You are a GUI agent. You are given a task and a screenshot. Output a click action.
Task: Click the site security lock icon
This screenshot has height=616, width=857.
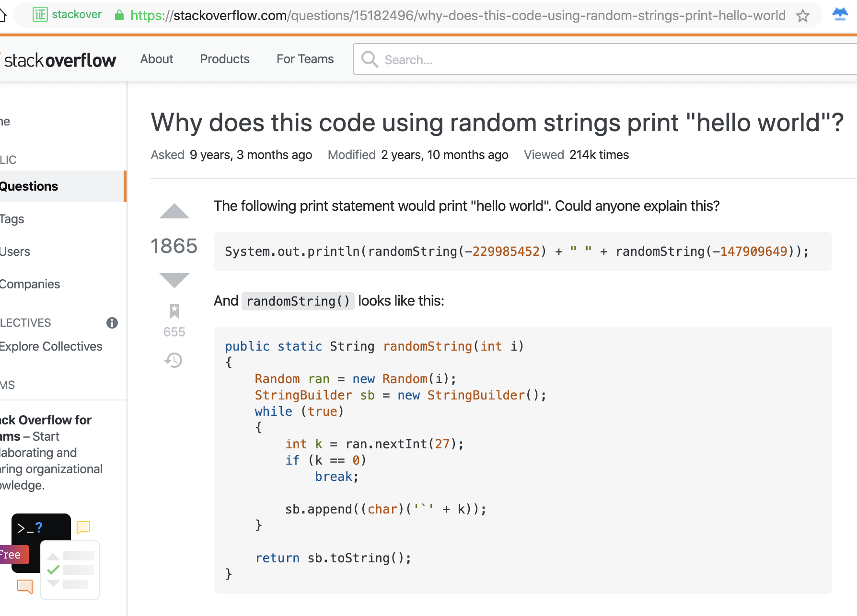click(119, 15)
